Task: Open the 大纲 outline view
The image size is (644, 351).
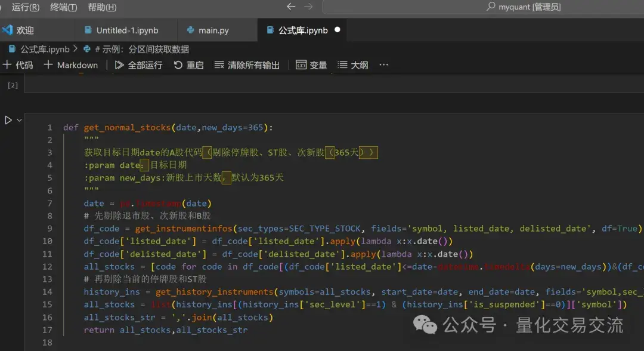Action: point(353,65)
